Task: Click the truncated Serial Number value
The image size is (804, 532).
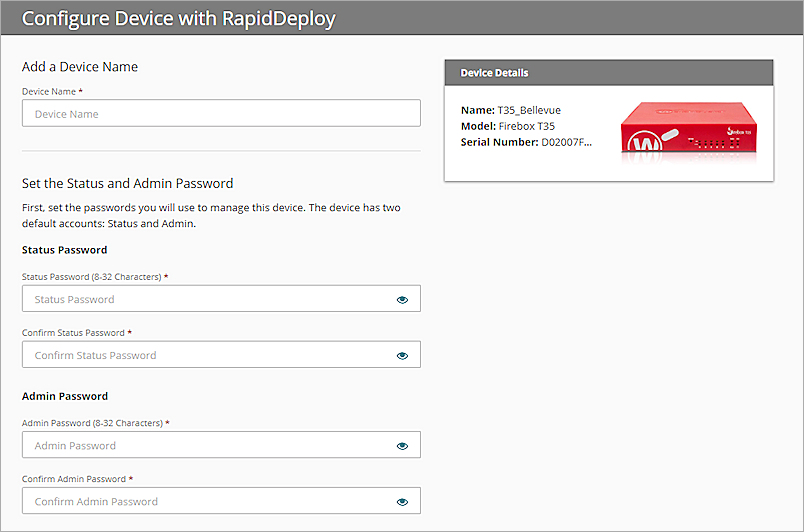Action: pos(567,143)
